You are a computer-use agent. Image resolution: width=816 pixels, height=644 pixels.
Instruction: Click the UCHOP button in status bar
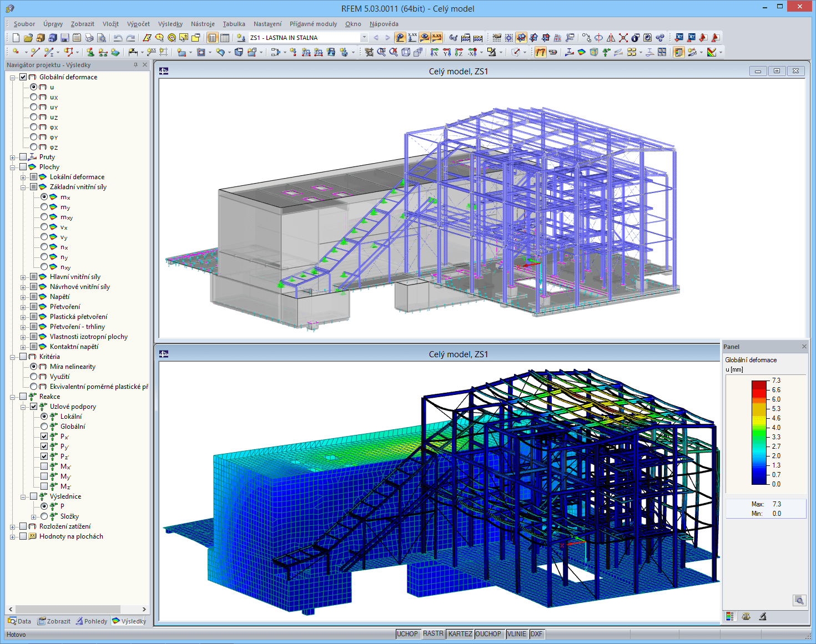pos(408,633)
